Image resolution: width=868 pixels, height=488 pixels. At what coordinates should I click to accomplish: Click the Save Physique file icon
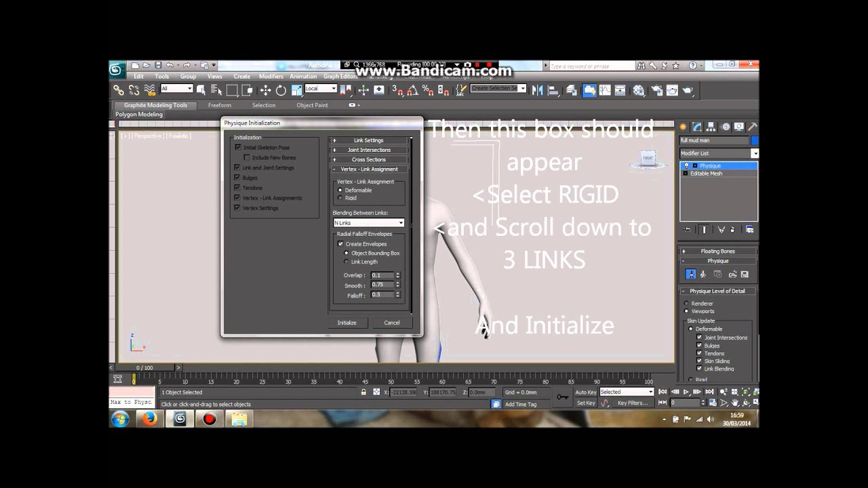click(745, 274)
